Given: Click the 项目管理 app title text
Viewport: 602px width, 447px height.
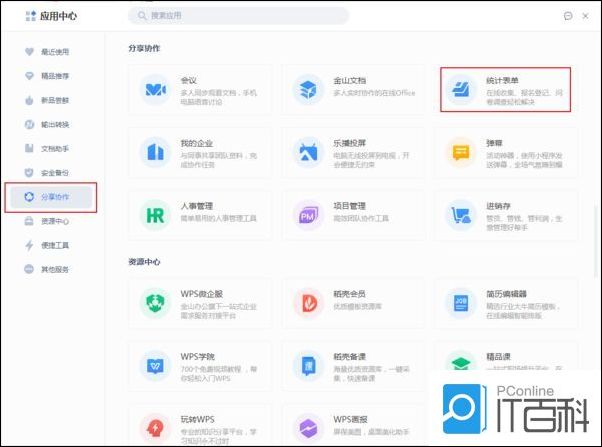Looking at the screenshot, I should coord(349,206).
